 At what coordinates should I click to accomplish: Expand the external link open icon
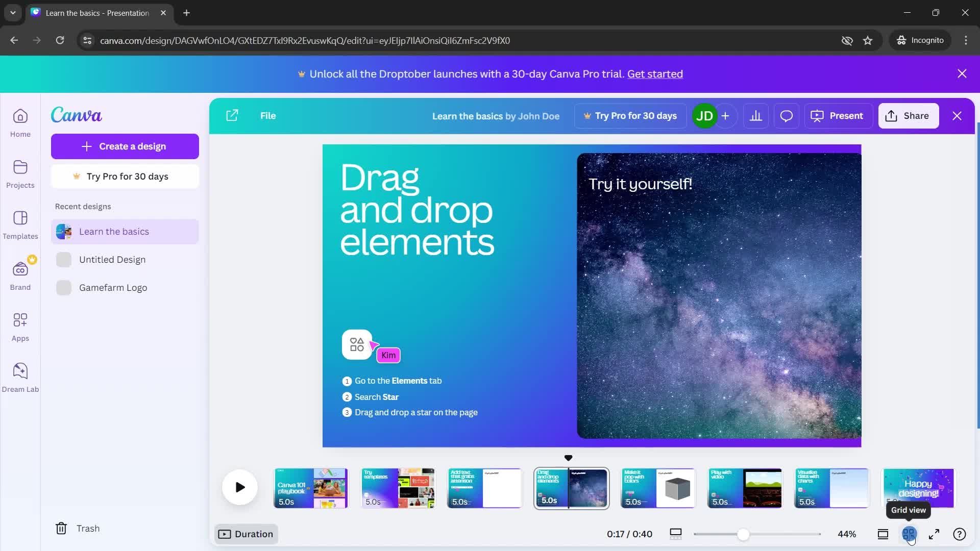(x=232, y=116)
